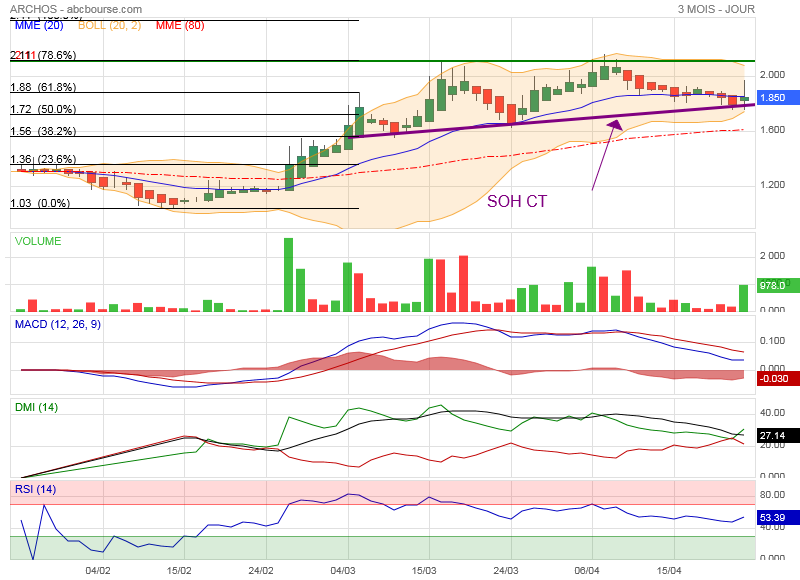
Task: Click the tallest green volume bar
Action: [x=288, y=274]
